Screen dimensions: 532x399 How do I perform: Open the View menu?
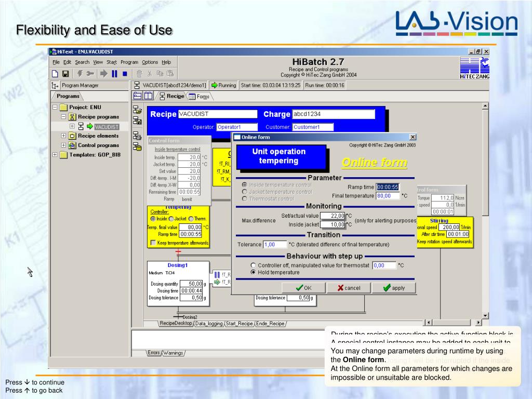tap(98, 62)
